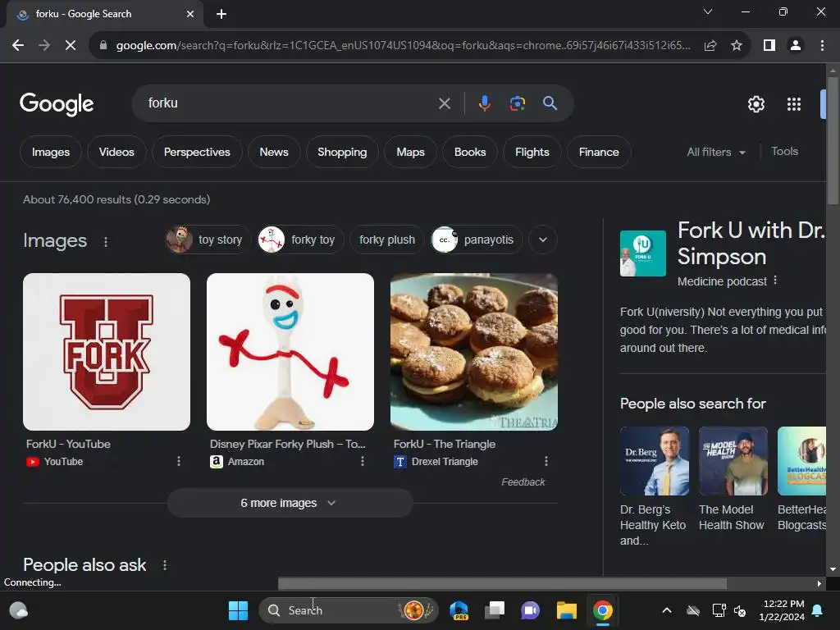Open options for Forky Plush Amazon result
Screen dimensions: 840x630
pyautogui.click(x=363, y=461)
